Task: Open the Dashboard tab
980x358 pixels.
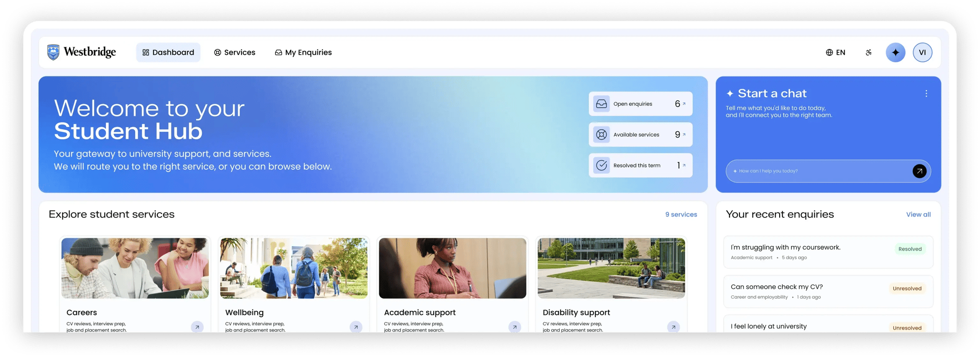Action: [168, 52]
